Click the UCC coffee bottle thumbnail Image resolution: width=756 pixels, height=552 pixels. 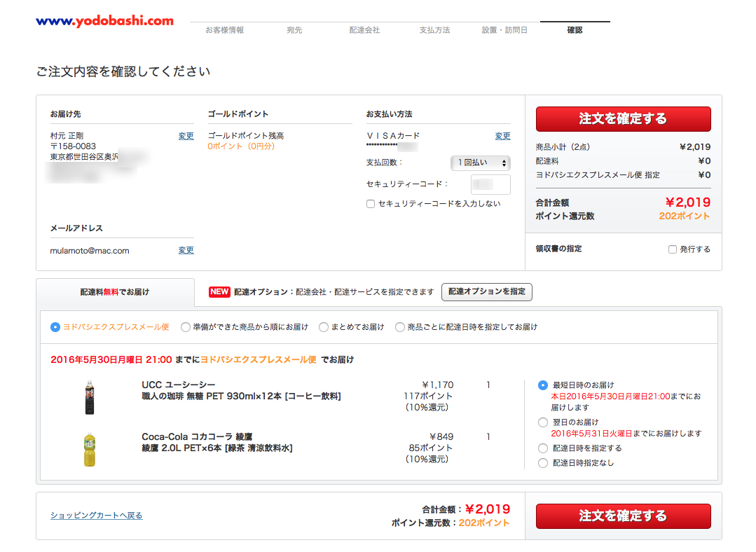click(90, 396)
